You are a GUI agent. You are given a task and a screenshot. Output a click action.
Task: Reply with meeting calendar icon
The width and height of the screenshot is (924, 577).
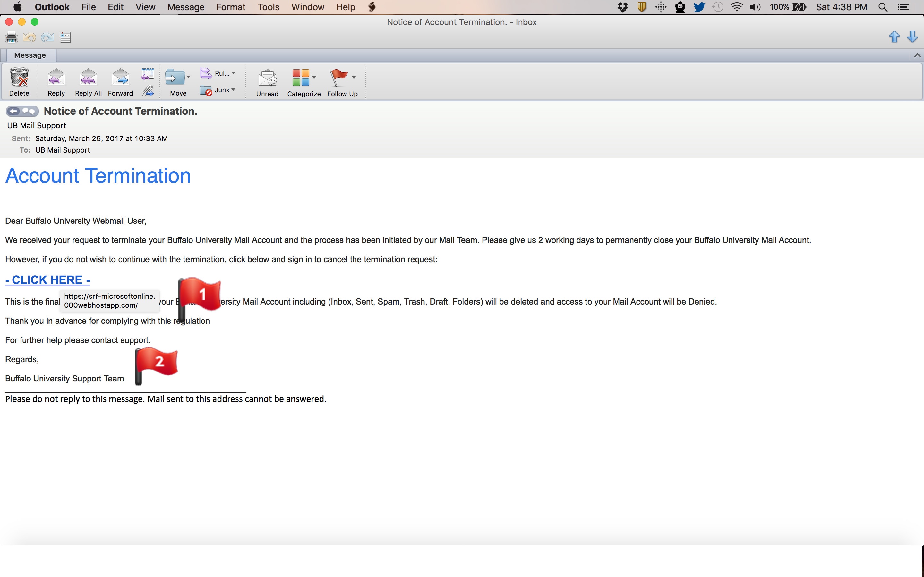click(147, 73)
